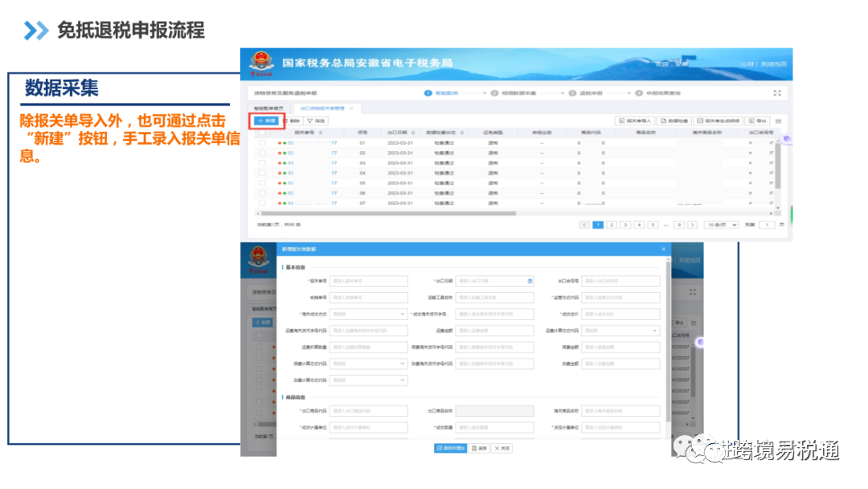Tick the checkbox of the last declaration row
Viewport: 868px width, 489px height.
click(x=262, y=203)
